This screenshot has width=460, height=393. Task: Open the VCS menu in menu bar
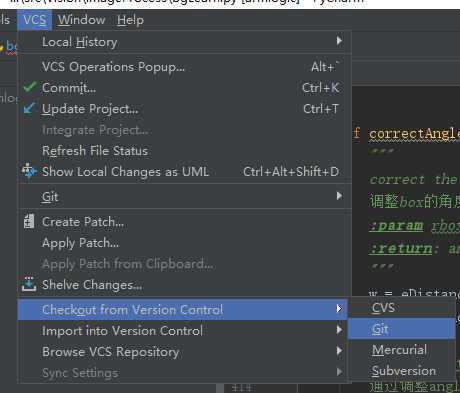pyautogui.click(x=35, y=20)
